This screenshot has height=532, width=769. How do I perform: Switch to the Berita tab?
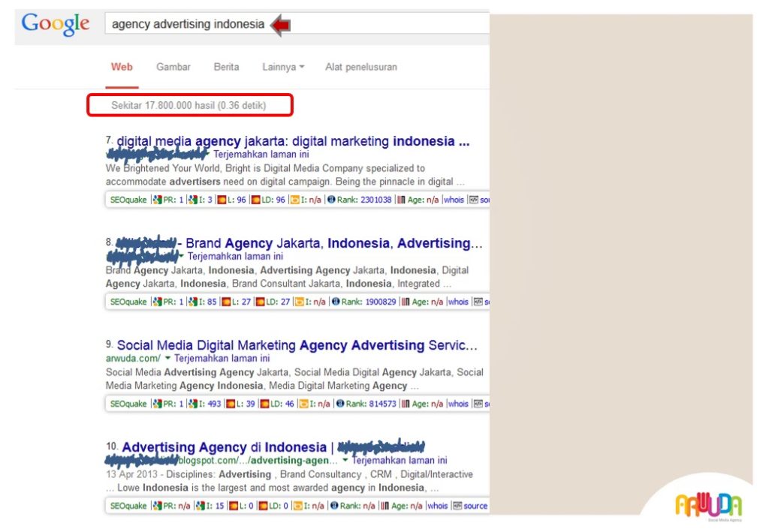tap(226, 67)
